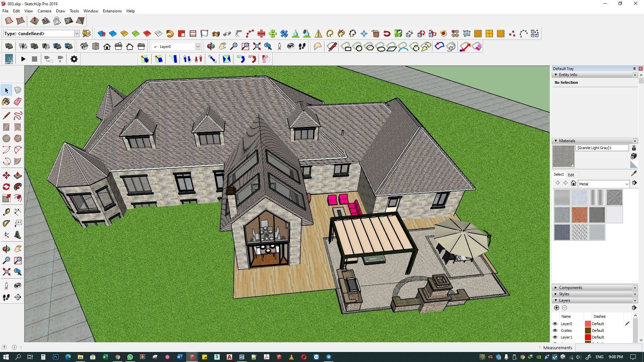Click the Look Around eye icon in top toolbar
This screenshot has width=644, height=362.
[290, 46]
